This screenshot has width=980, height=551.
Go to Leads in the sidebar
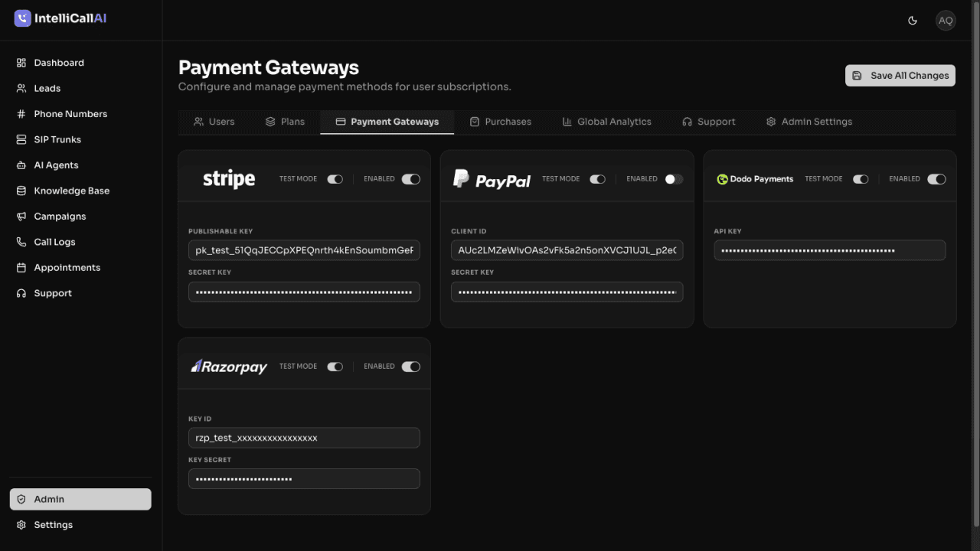point(80,88)
